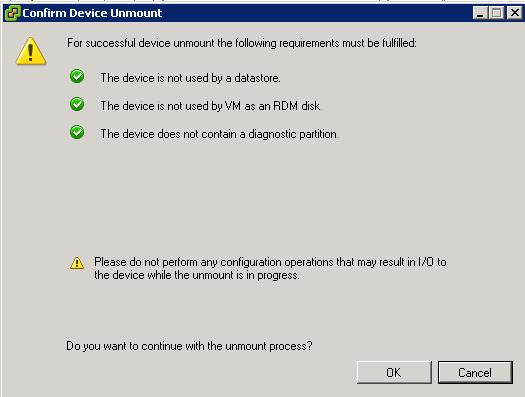Click the large yellow warning triangle icon
The image size is (525, 397).
click(x=31, y=51)
